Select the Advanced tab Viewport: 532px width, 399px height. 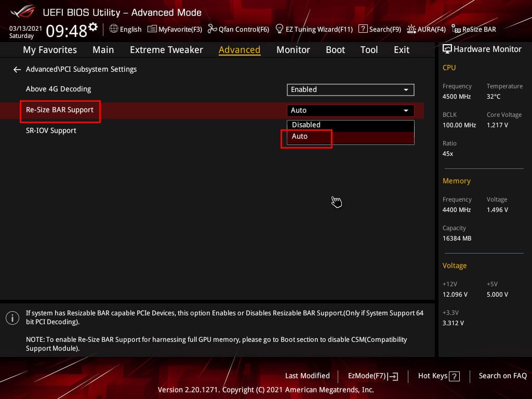240,50
